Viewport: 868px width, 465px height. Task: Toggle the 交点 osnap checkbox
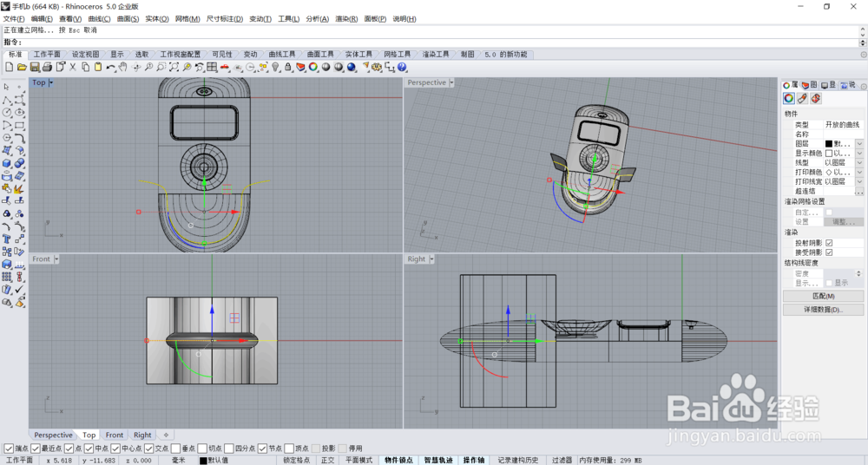(x=149, y=449)
